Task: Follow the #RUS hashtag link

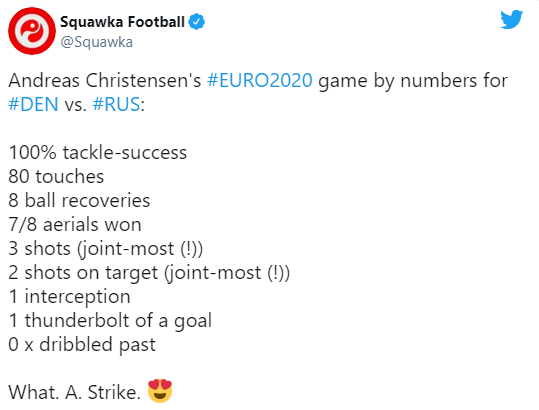Action: click(x=117, y=104)
